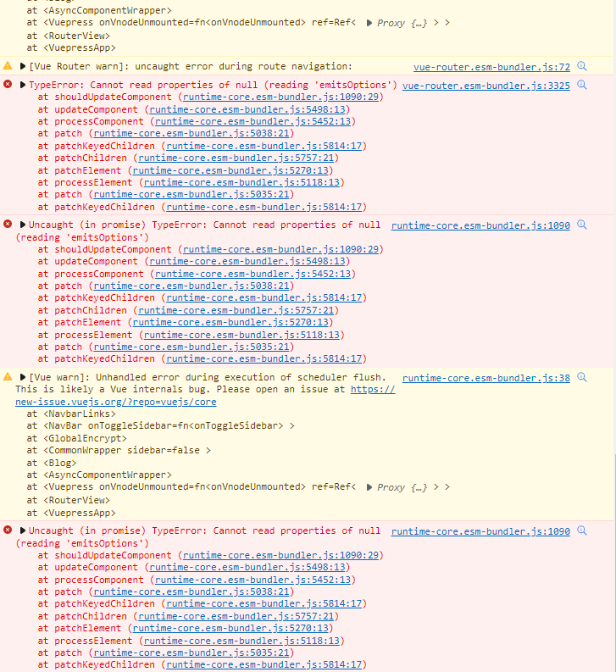Select 'This is likely a Vue internals bug' text
The width and height of the screenshot is (616, 672).
point(114,390)
